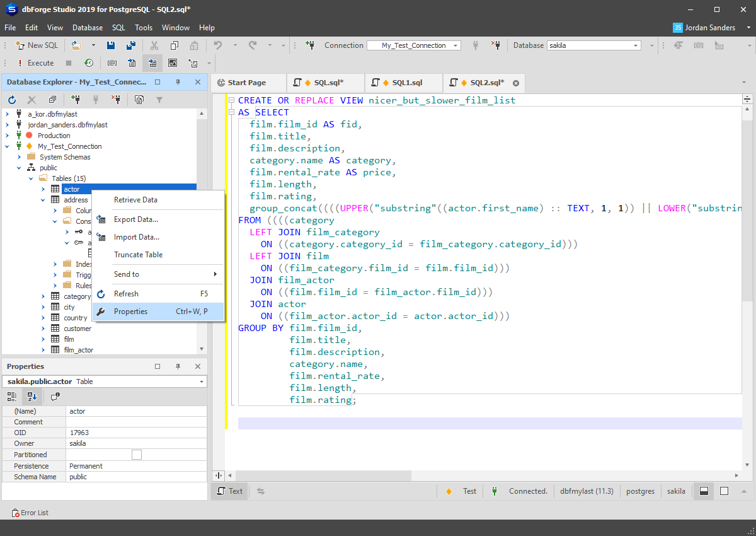The image size is (756, 536).
Task: Open query execution history
Action: 89,63
